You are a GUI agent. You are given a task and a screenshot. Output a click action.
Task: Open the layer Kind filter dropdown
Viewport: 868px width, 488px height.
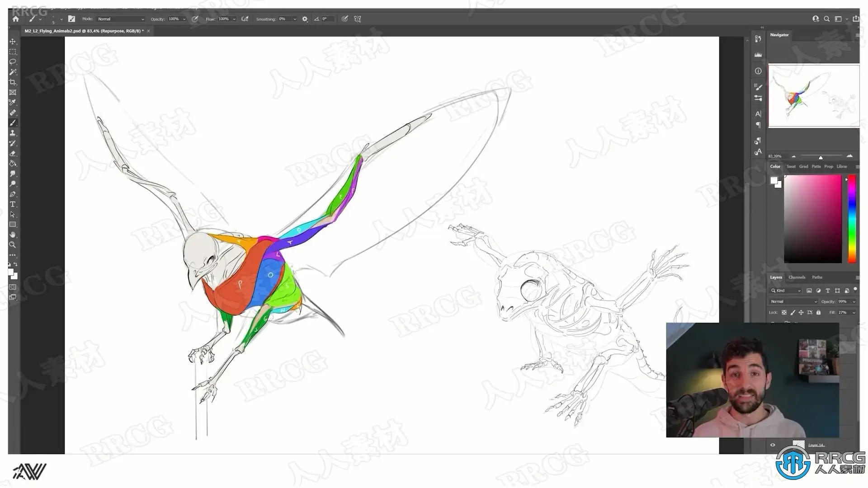coord(786,291)
